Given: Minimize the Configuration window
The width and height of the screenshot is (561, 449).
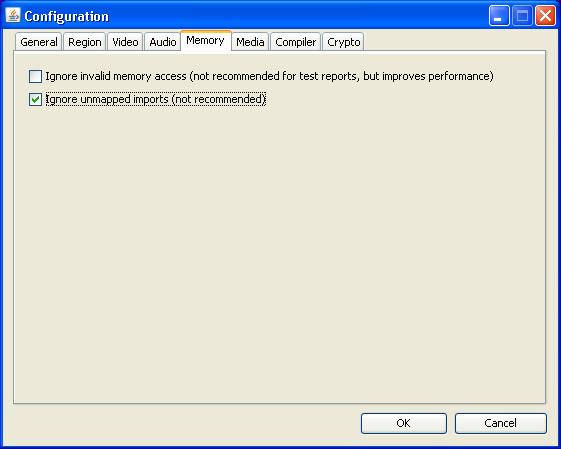Looking at the screenshot, I should pos(499,16).
